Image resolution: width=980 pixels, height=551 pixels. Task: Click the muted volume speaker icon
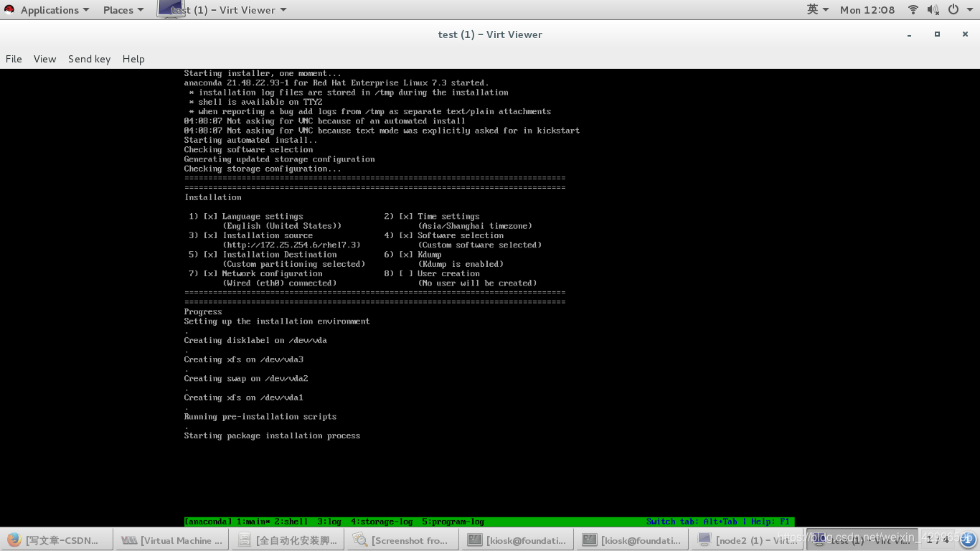point(933,10)
